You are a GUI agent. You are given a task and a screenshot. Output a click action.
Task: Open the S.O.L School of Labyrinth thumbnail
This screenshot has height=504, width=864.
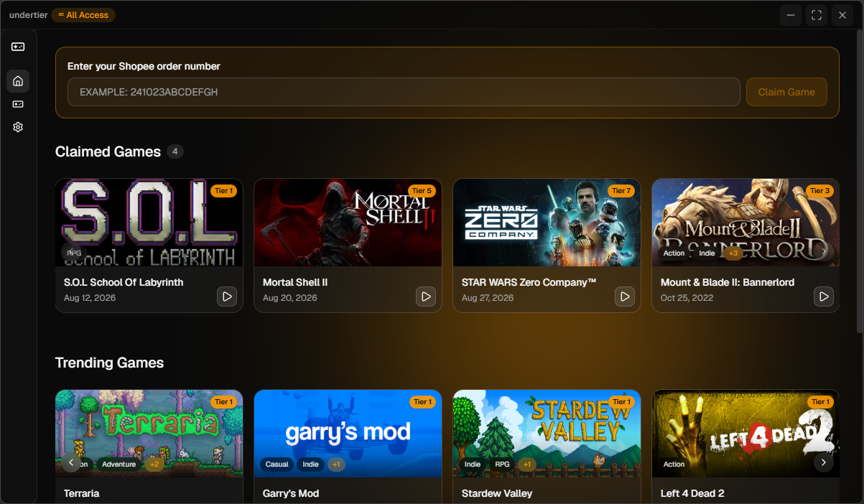[x=149, y=223]
